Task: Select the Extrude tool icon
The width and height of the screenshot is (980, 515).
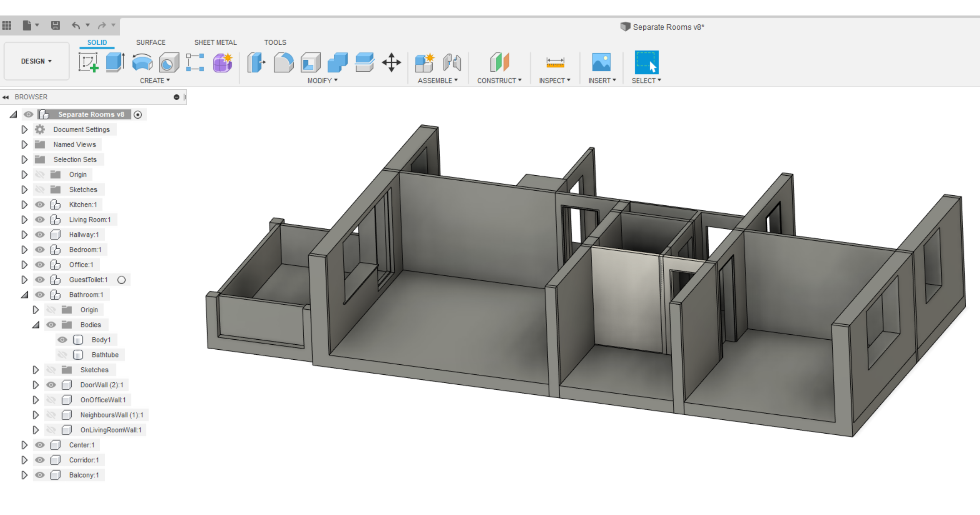Action: coord(115,63)
